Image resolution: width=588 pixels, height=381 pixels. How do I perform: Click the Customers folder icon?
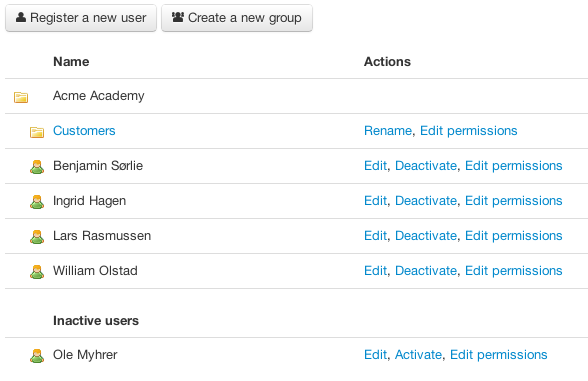37,132
